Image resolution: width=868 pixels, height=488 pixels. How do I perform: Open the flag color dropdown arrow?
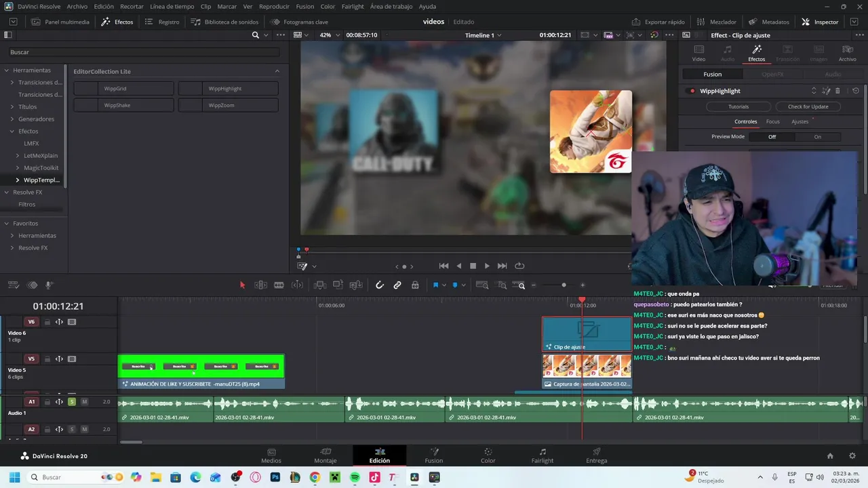point(443,285)
